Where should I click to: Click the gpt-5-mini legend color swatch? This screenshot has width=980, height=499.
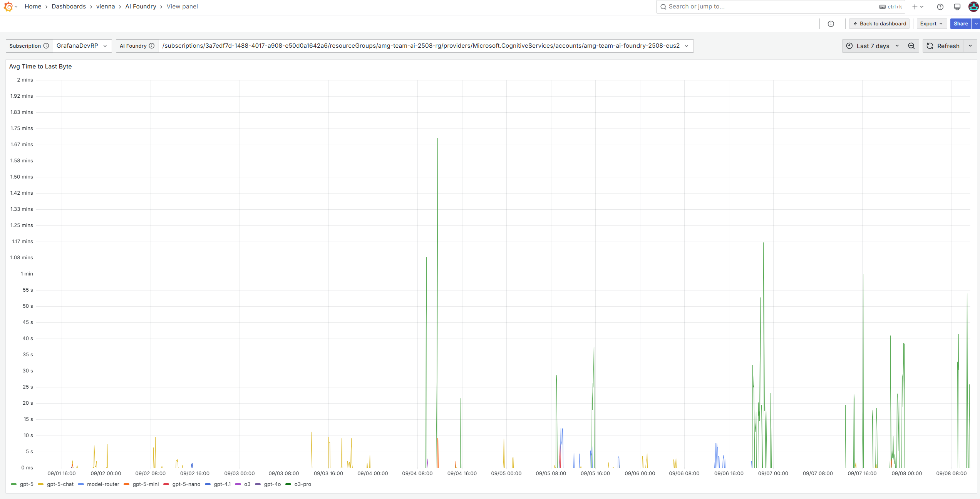coord(126,484)
